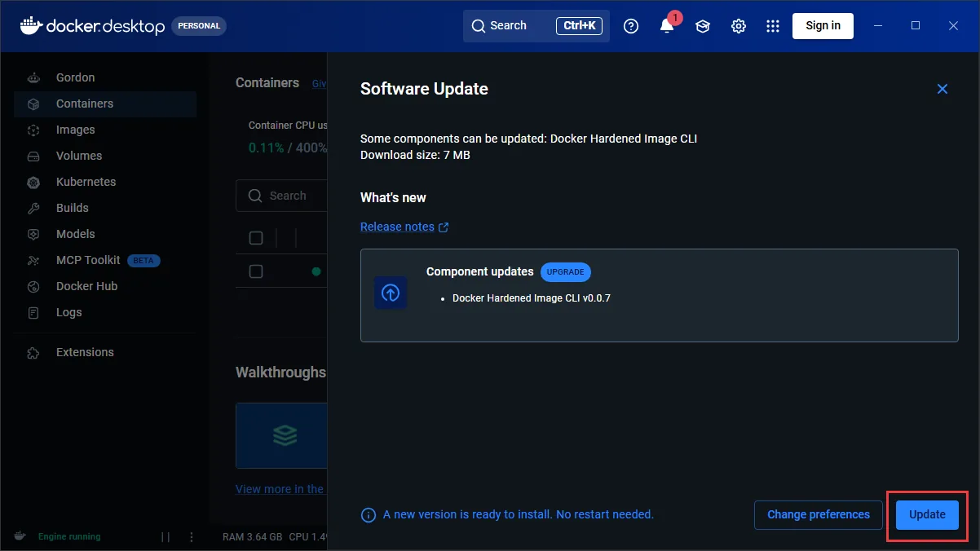Toggle the select-all containers checkbox
The height and width of the screenshot is (551, 980).
(256, 238)
